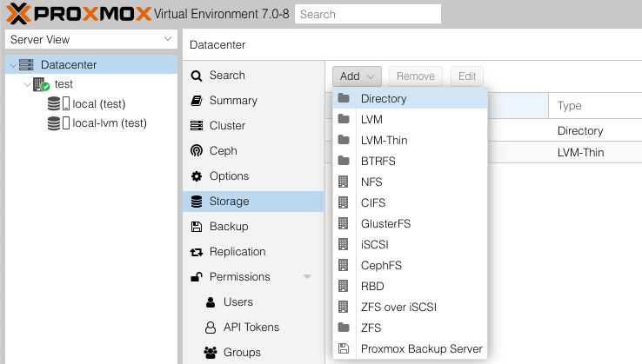Screen dimensions: 642x364
Task: Click the server icon beside Cluster
Action: [197, 126]
